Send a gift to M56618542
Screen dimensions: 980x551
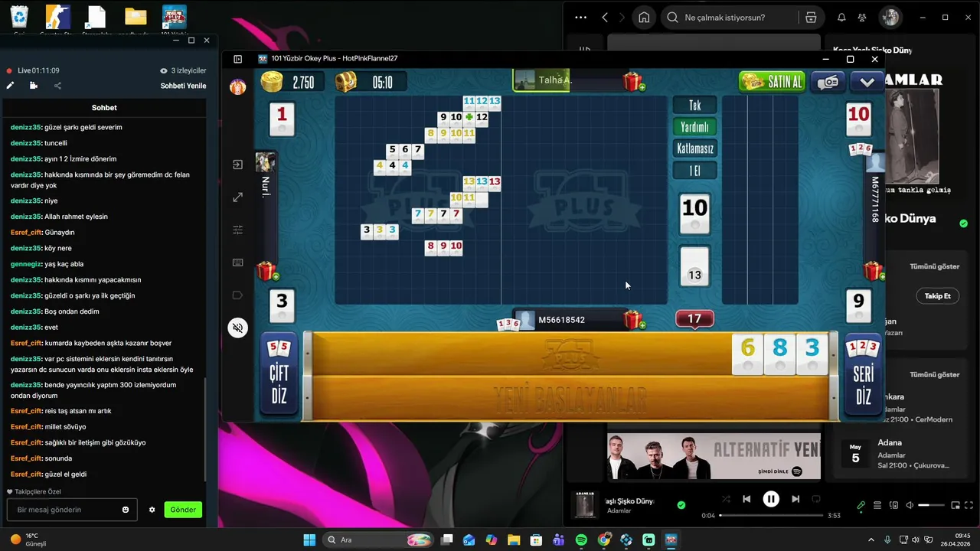point(633,320)
